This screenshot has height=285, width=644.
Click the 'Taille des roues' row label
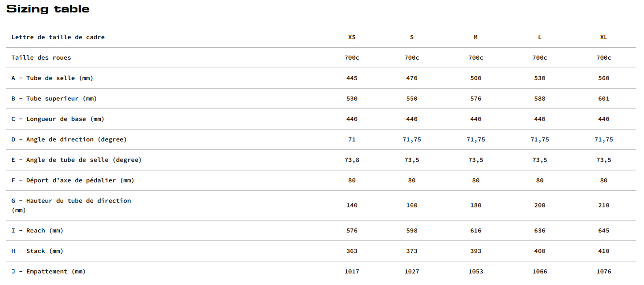[x=41, y=58]
